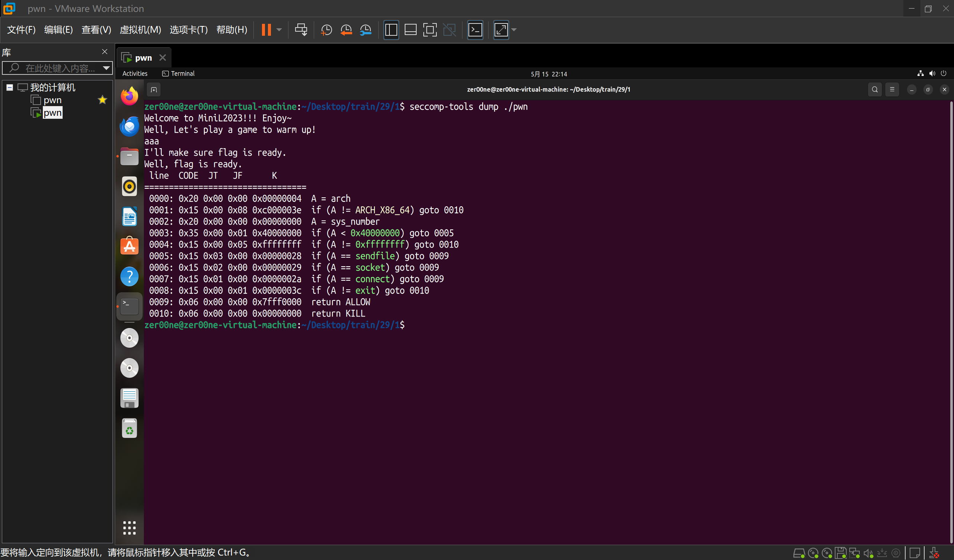
Task: Open the first disc drive in dock
Action: coord(129,338)
